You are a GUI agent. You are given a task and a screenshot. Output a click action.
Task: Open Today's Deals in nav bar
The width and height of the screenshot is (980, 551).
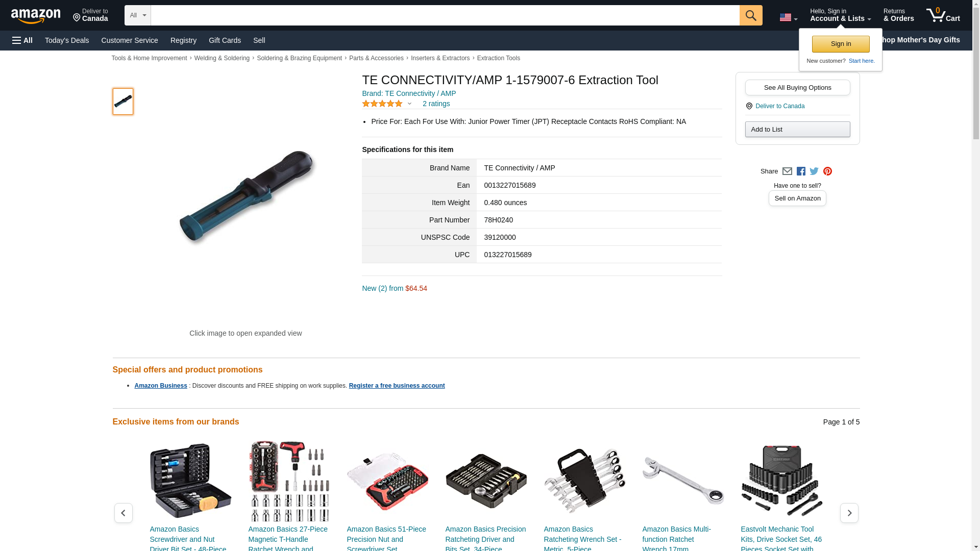coord(67,40)
